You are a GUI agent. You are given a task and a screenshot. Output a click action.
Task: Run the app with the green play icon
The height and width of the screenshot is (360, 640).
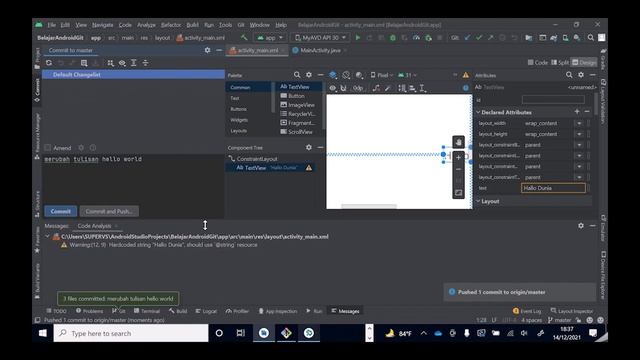click(358, 38)
